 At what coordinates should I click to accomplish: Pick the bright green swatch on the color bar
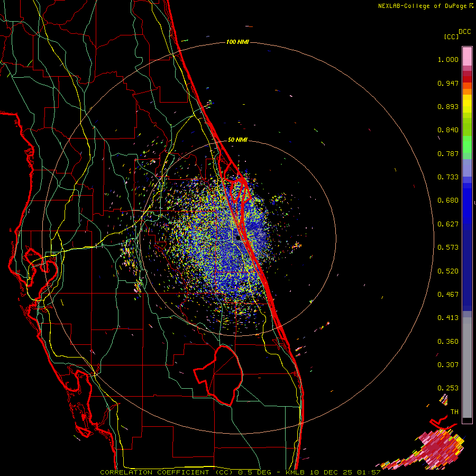[x=467, y=144]
